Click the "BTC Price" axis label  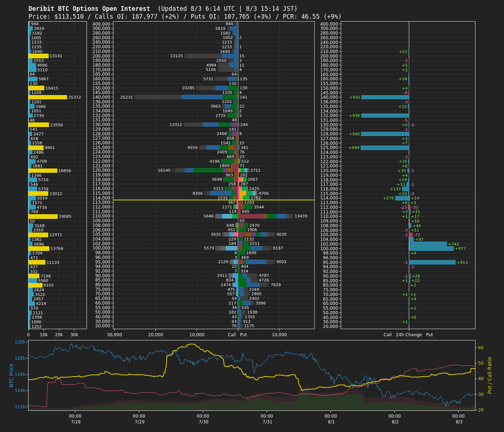coord(12,375)
